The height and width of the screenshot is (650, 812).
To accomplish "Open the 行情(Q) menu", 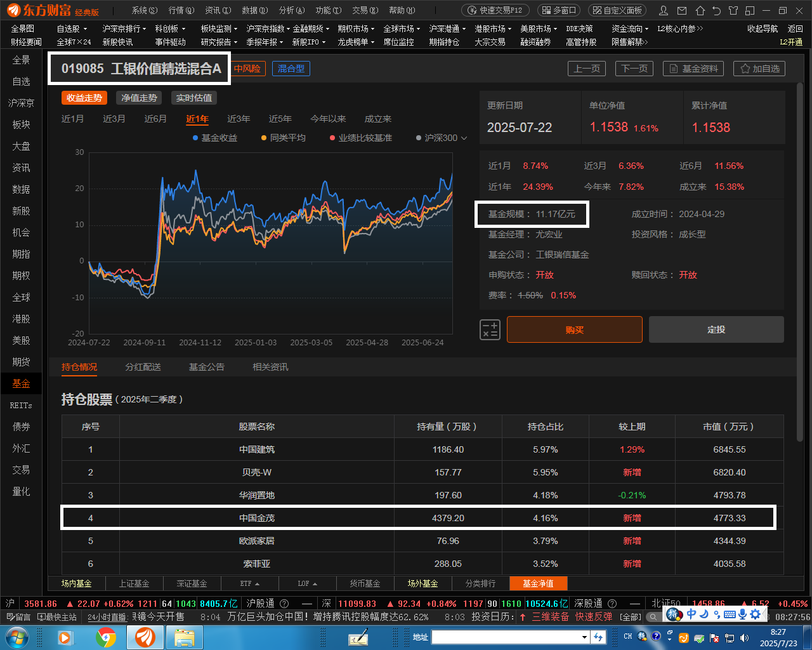I will [181, 10].
